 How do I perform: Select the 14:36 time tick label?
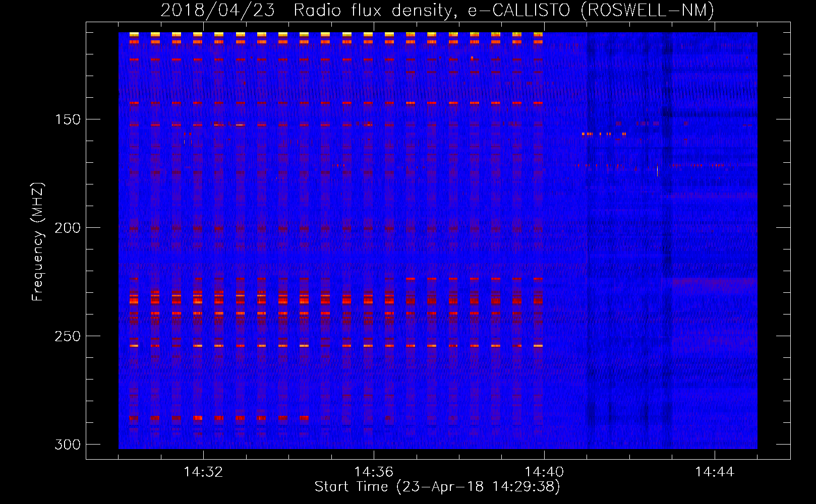click(x=374, y=472)
